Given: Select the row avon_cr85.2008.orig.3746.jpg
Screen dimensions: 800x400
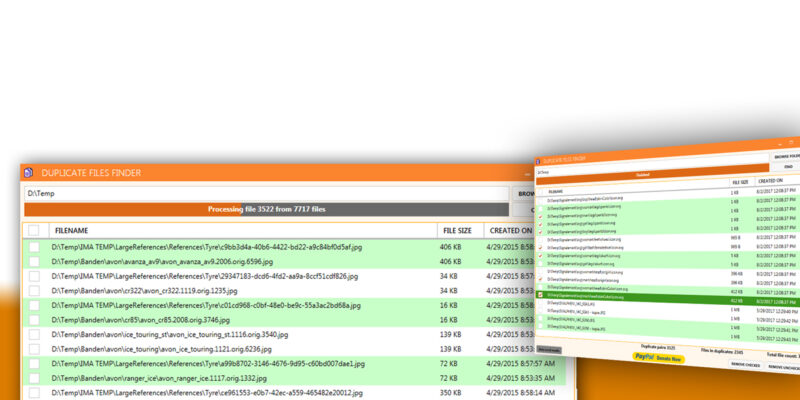Looking at the screenshot, I should point(141,320).
